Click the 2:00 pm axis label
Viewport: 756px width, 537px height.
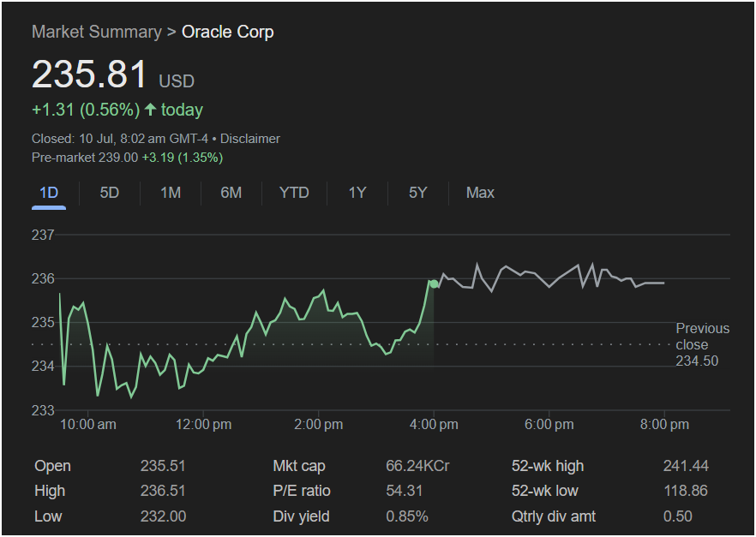tap(318, 425)
